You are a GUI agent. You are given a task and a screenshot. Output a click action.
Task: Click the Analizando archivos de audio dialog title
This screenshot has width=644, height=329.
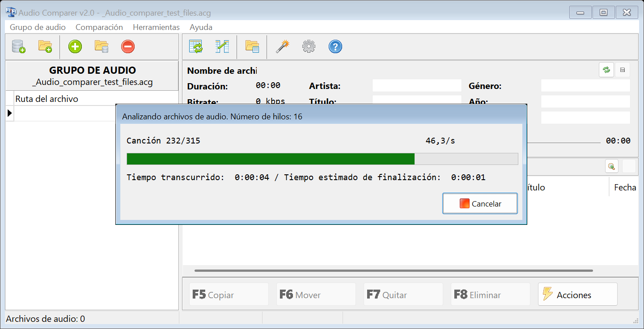pyautogui.click(x=212, y=117)
